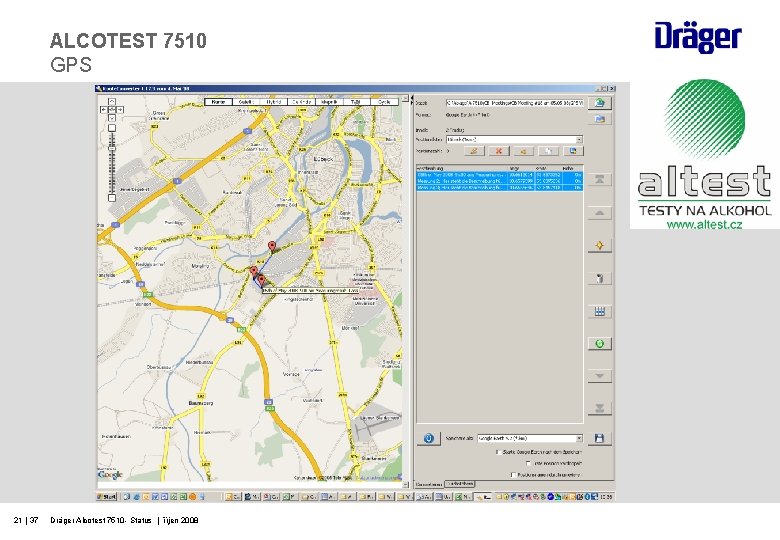780x540 pixels.
Task: Click the map zoom out minus button
Action: tap(112, 198)
